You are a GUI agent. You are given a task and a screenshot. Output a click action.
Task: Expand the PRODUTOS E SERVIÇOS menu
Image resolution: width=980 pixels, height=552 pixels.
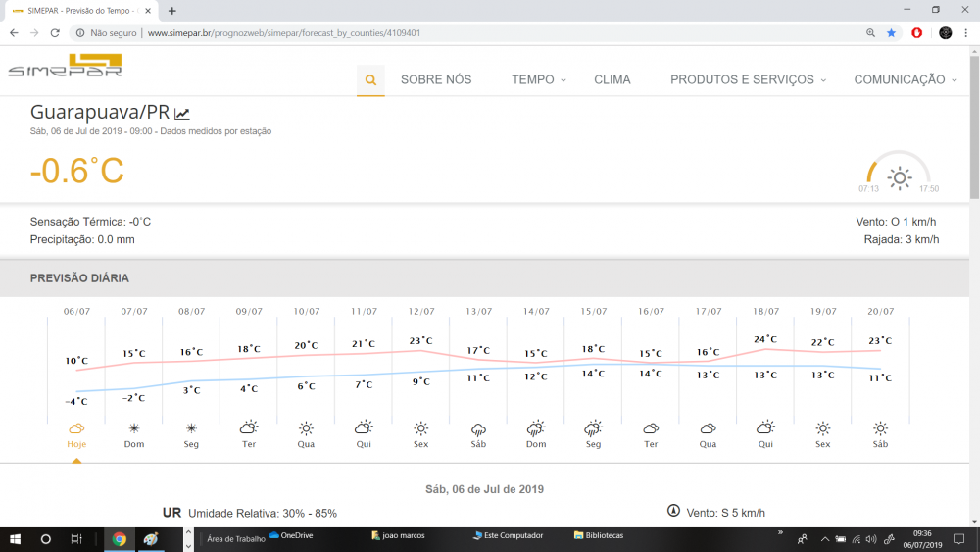748,79
